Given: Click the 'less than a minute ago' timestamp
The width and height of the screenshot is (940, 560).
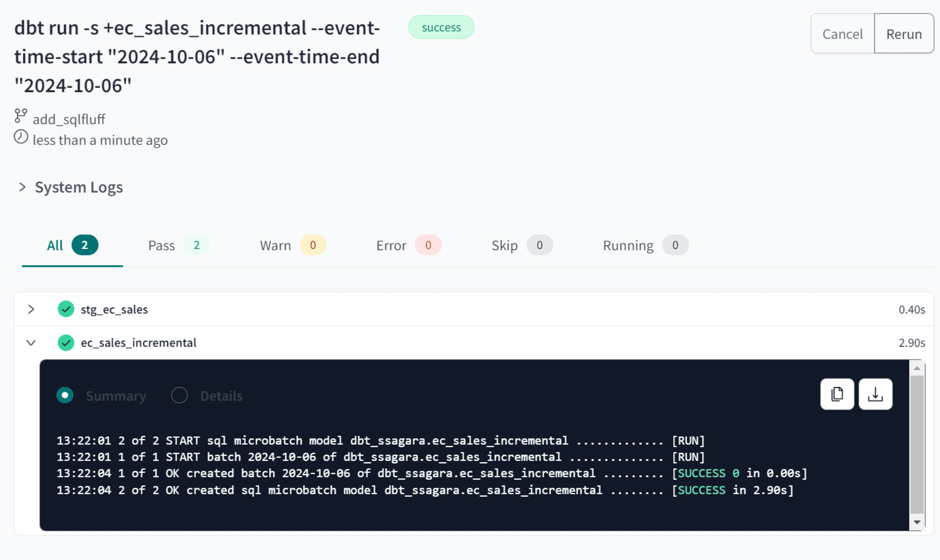Looking at the screenshot, I should point(100,140).
